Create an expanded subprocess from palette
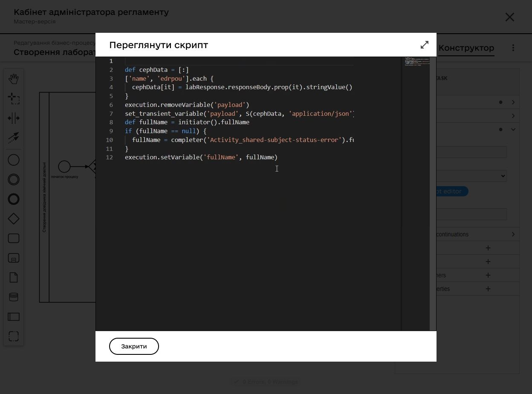Viewport: 532px width, 394px height. coord(14,258)
